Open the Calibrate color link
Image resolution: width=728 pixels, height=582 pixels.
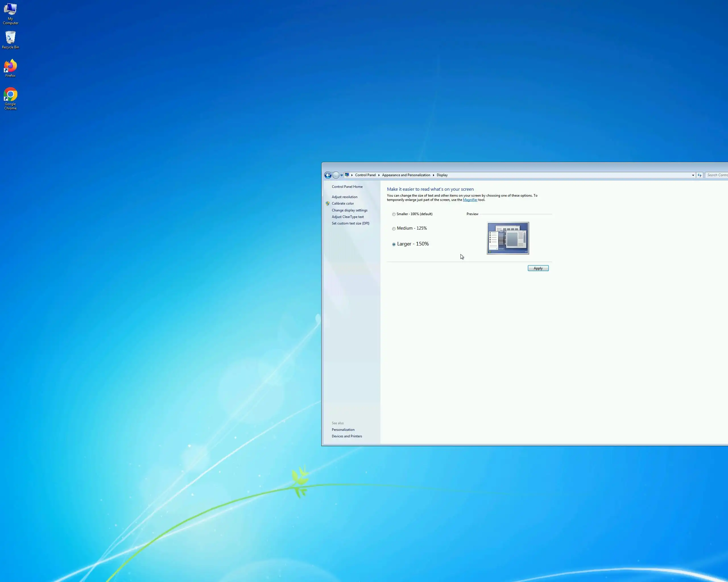tap(342, 203)
